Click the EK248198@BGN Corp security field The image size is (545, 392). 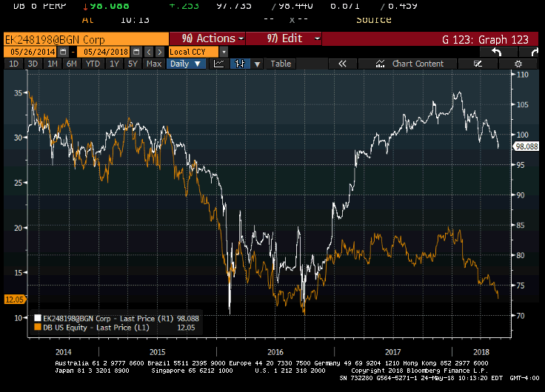pyautogui.click(x=86, y=39)
